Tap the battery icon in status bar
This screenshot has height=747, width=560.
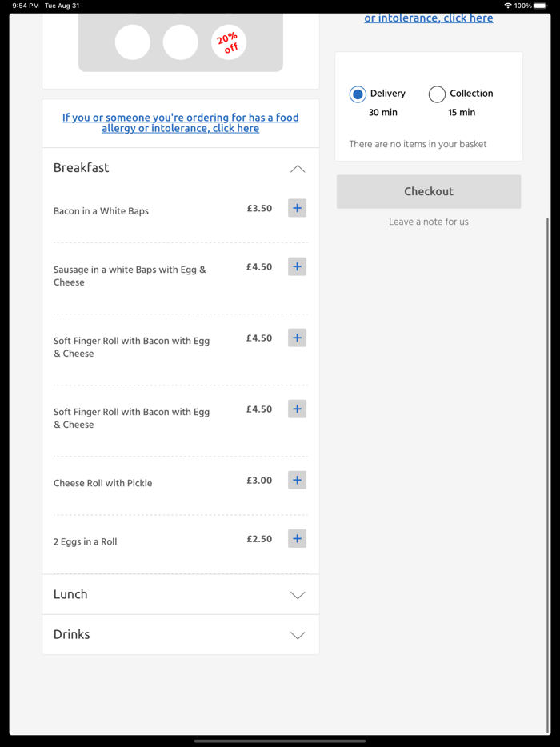(541, 6)
